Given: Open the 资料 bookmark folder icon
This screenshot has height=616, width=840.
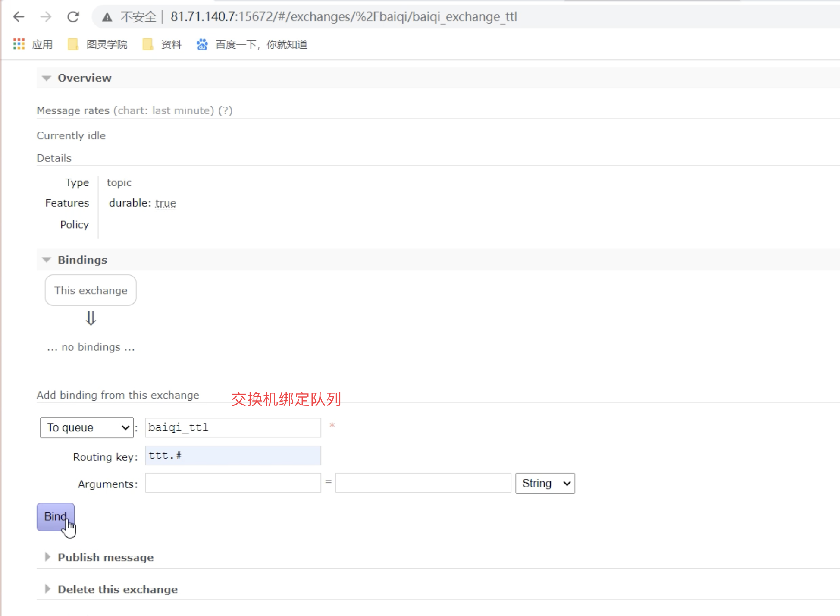Looking at the screenshot, I should [148, 44].
